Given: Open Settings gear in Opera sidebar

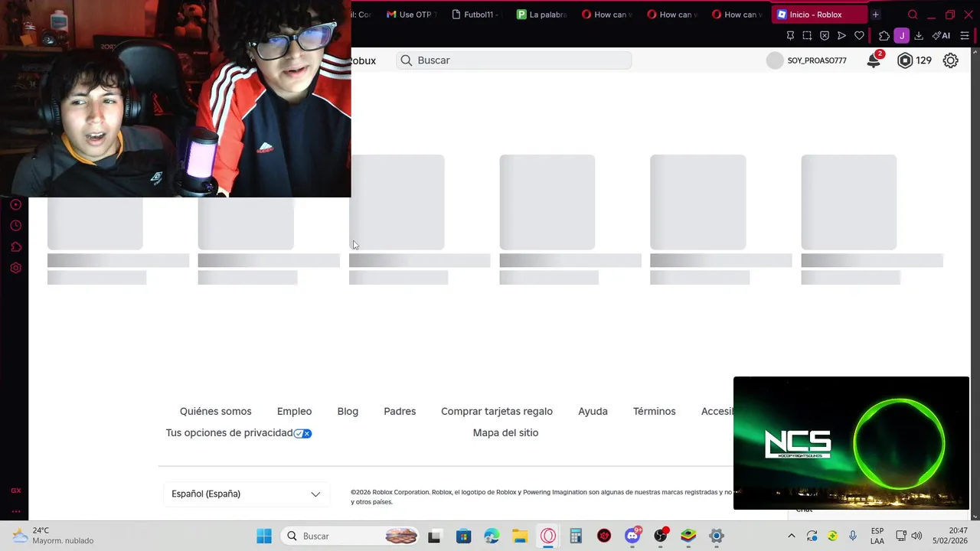Looking at the screenshot, I should (15, 268).
